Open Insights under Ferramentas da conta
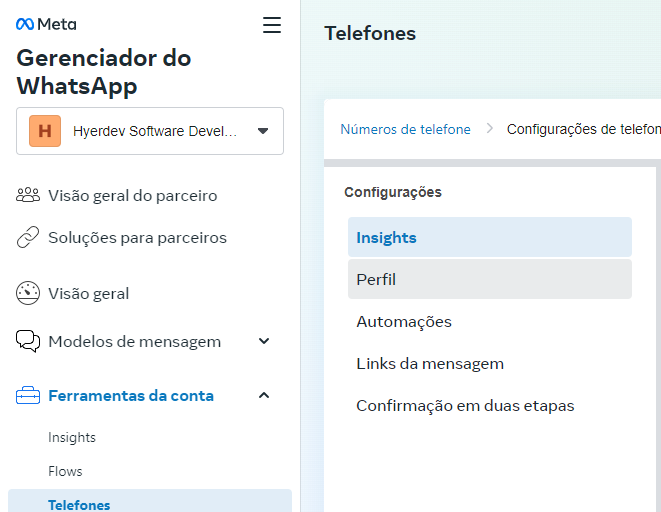661x512 pixels. click(72, 437)
